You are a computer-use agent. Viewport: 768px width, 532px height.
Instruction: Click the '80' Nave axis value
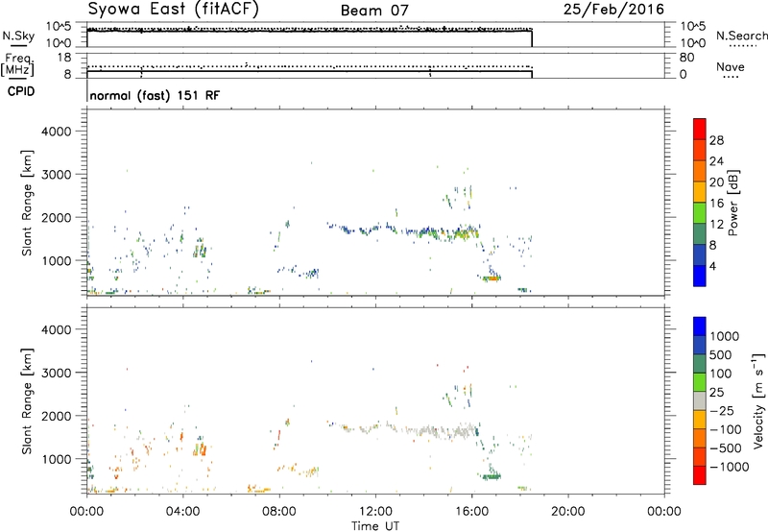point(687,58)
